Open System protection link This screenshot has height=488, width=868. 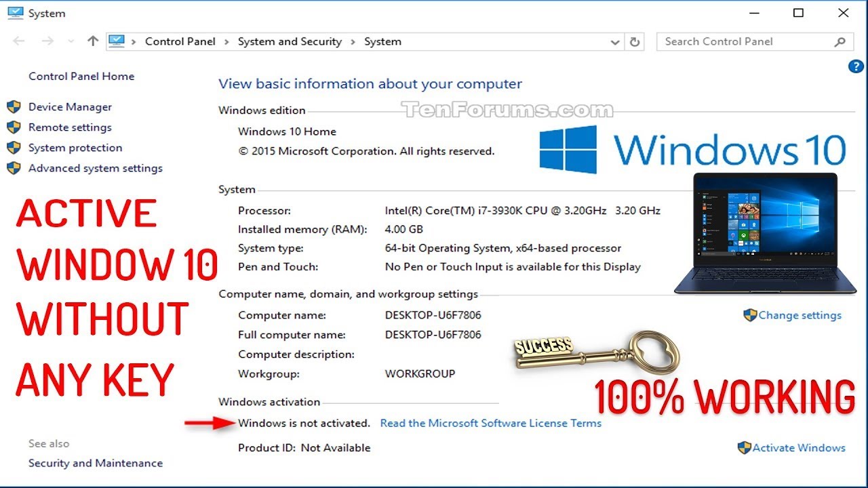[75, 147]
